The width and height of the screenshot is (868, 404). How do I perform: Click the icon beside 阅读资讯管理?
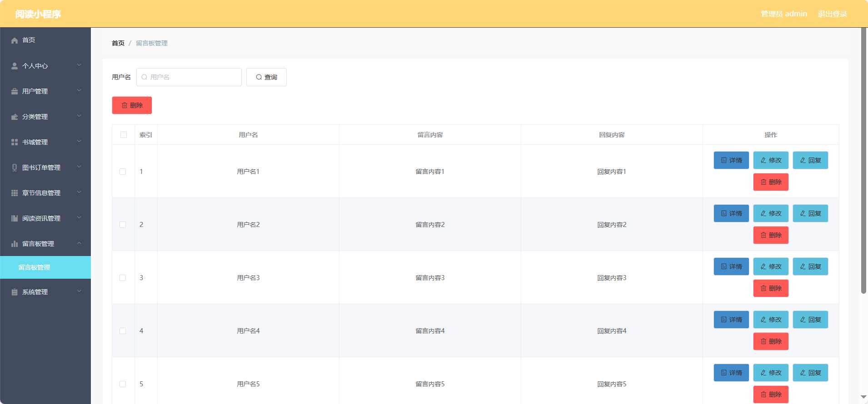15,218
